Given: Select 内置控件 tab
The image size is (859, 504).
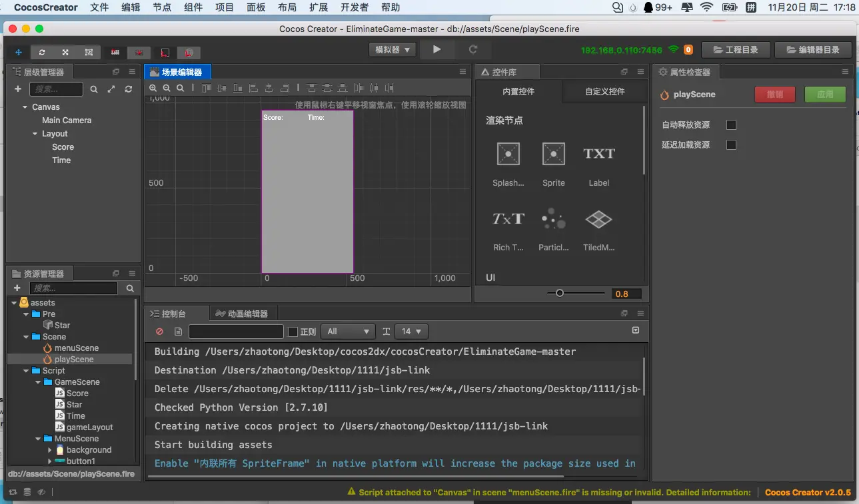Looking at the screenshot, I should [518, 91].
